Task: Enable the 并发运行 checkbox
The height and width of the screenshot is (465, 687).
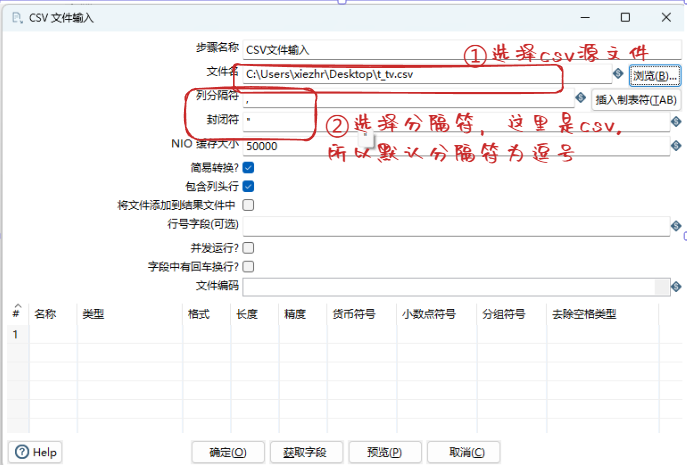Action: [x=248, y=248]
